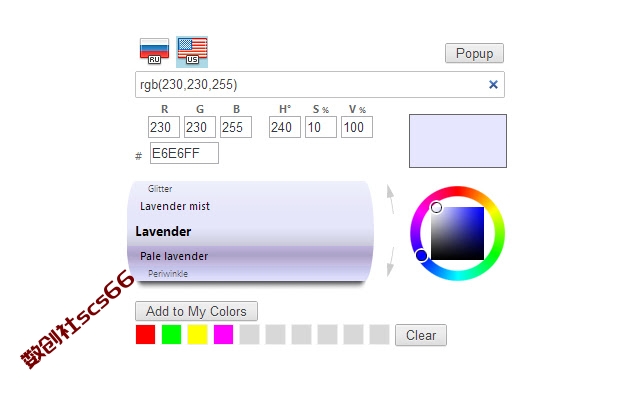Select Pale lavender in name list

coord(174,256)
